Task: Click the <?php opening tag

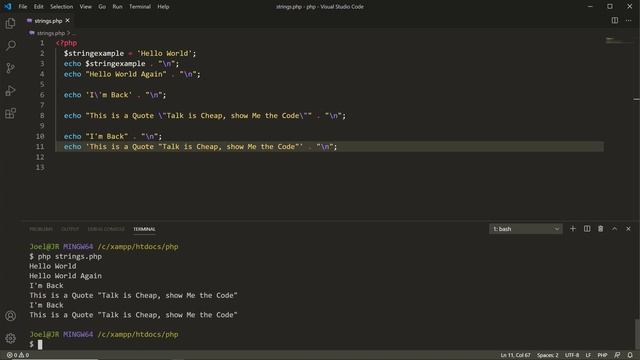Action: point(66,43)
